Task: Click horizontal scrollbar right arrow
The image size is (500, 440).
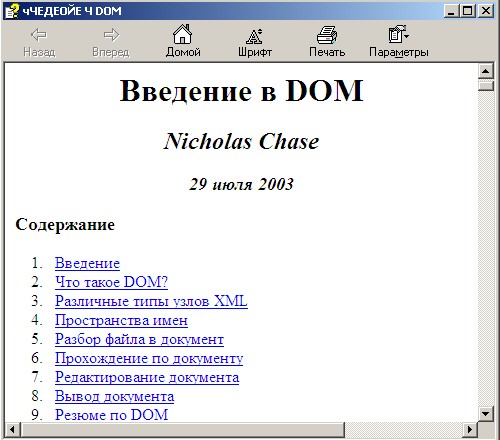Action: click(470, 429)
